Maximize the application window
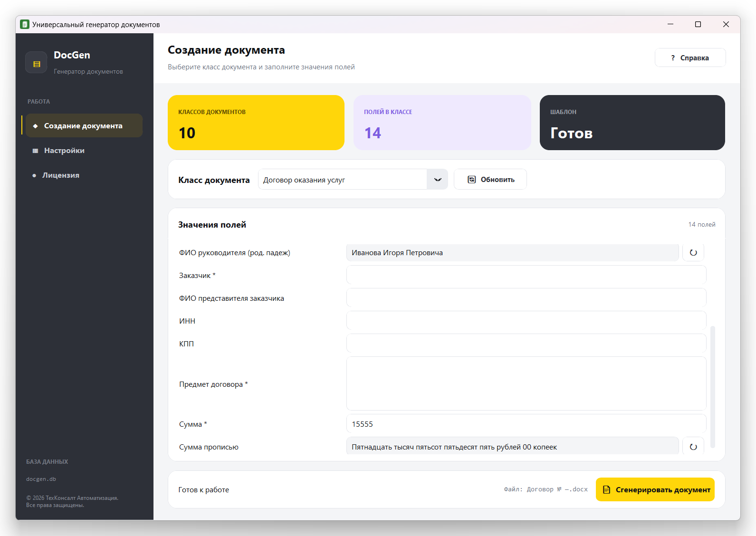 coord(698,24)
